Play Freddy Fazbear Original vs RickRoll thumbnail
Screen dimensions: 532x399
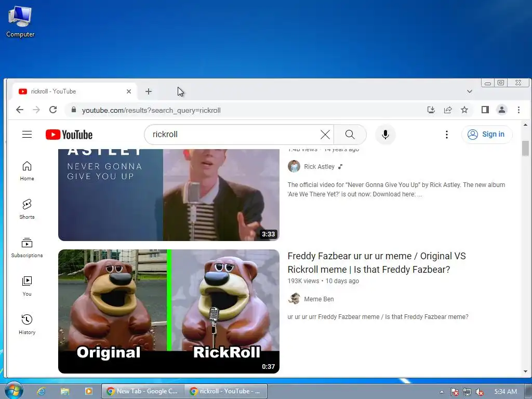click(x=169, y=311)
